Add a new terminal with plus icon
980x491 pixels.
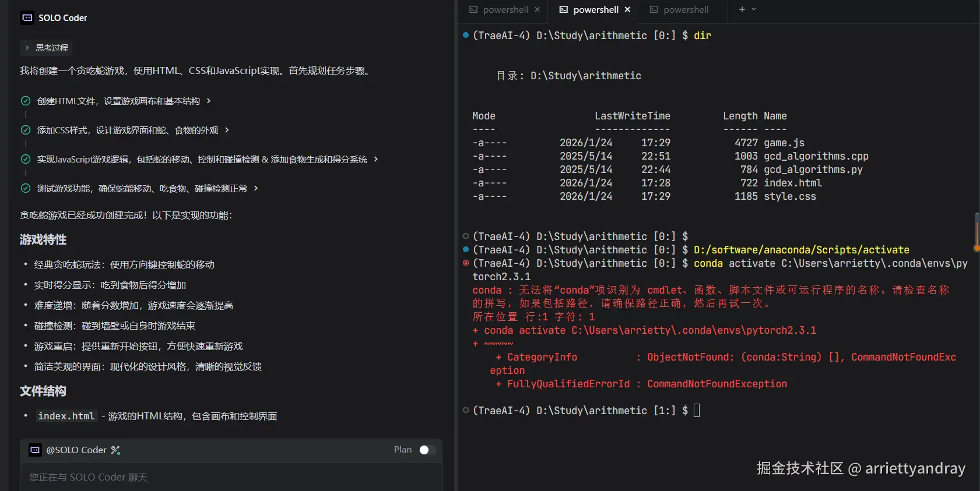(742, 9)
